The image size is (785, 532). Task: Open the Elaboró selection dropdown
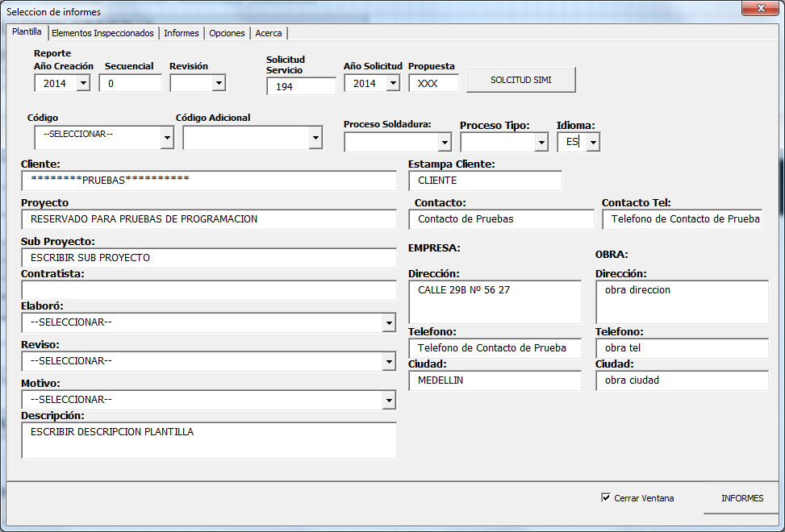coord(390,323)
